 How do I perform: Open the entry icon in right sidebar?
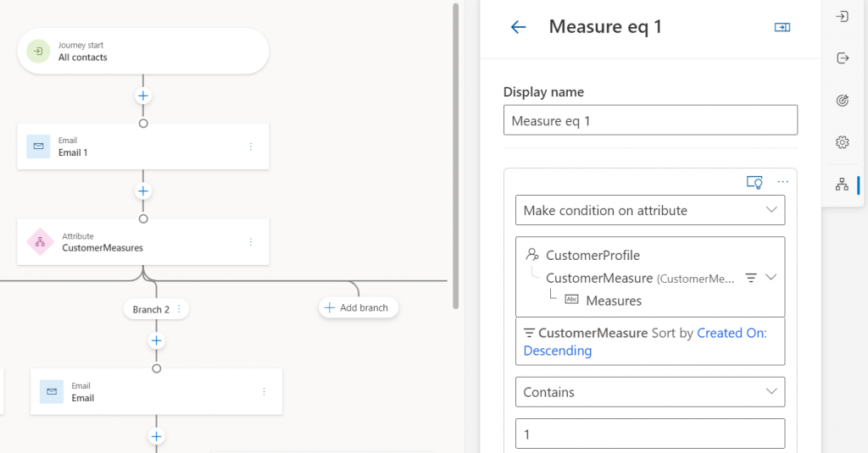(842, 17)
